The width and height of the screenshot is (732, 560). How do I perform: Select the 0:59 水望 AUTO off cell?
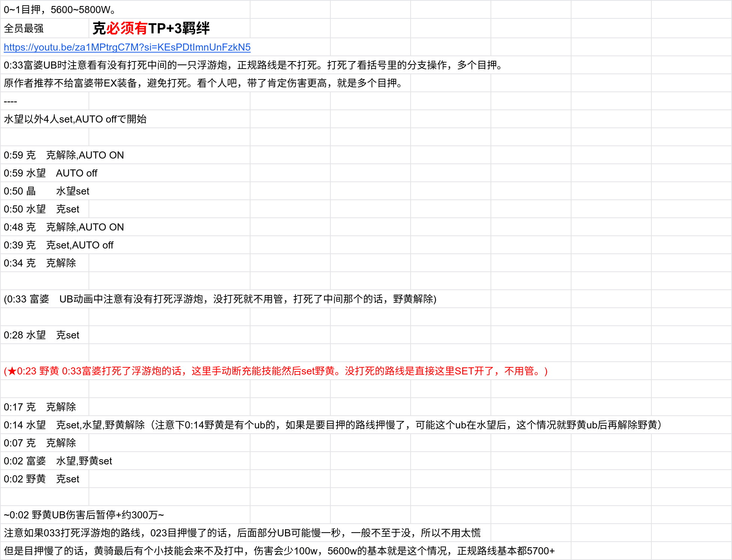coord(51,173)
